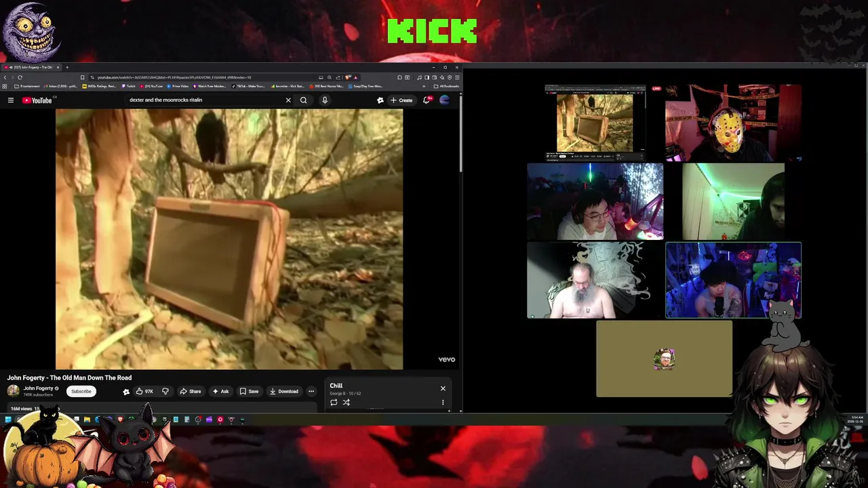Select the headphones streamer webcam tile
This screenshot has height=488, width=868.
point(595,201)
